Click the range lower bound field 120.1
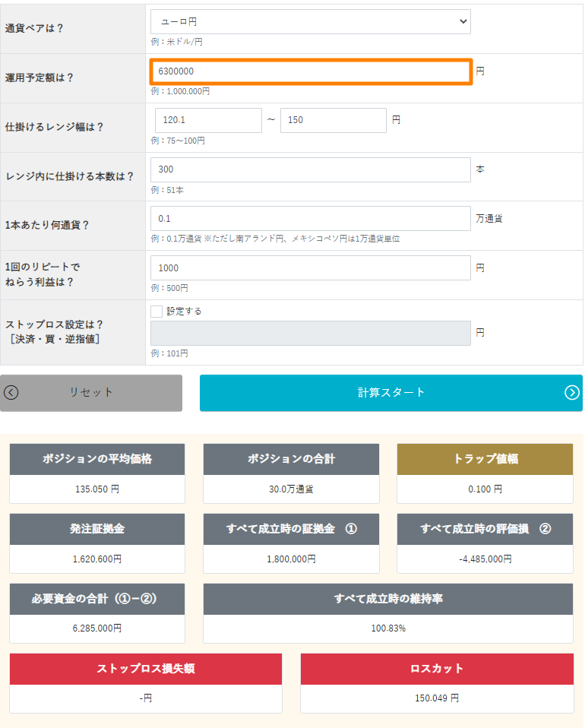 pos(208,120)
